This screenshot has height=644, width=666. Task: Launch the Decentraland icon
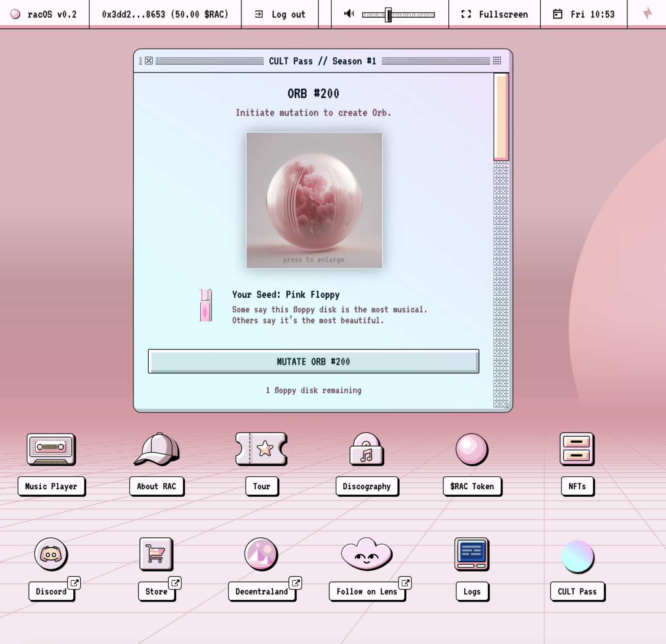click(261, 554)
